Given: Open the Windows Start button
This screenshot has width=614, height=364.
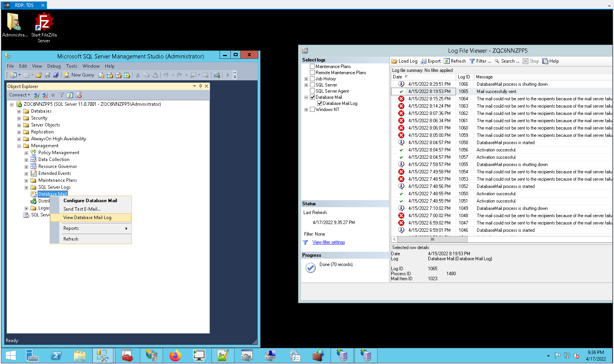Looking at the screenshot, I should (x=11, y=356).
